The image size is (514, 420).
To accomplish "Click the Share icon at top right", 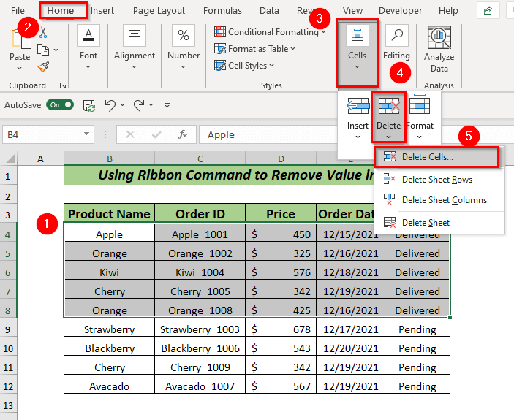I will pyautogui.click(x=488, y=11).
